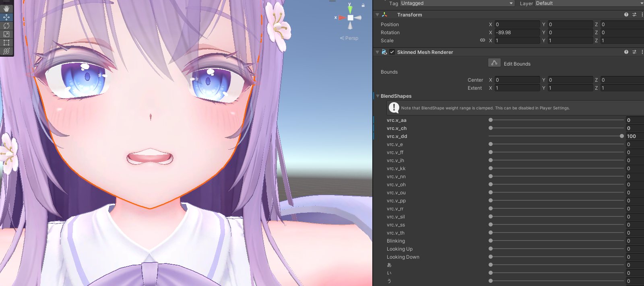Adjust the Looking Up slider

point(556,249)
